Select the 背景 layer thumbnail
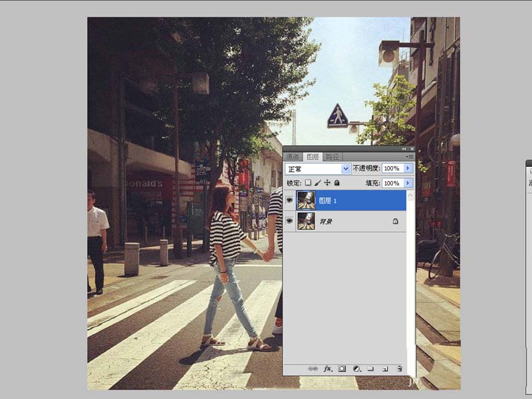The width and height of the screenshot is (532, 399). 306,221
